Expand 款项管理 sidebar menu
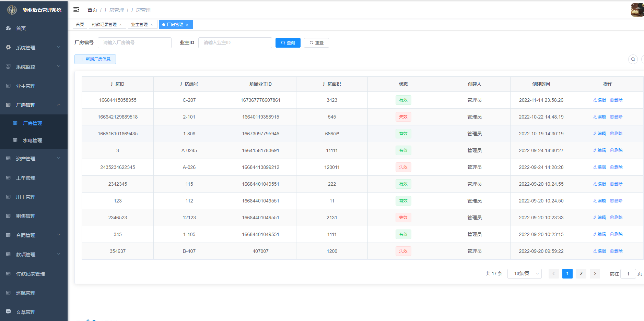The image size is (644, 321). 34,255
